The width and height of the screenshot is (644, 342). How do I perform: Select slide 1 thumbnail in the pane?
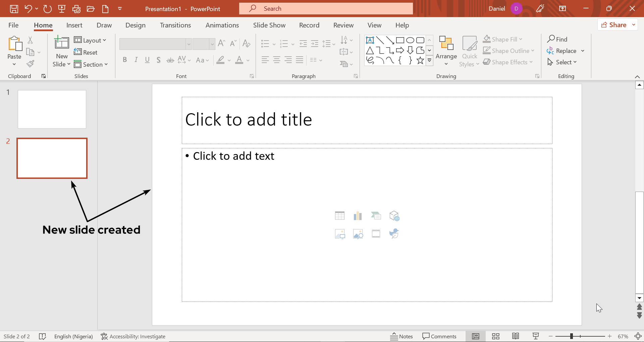point(52,109)
